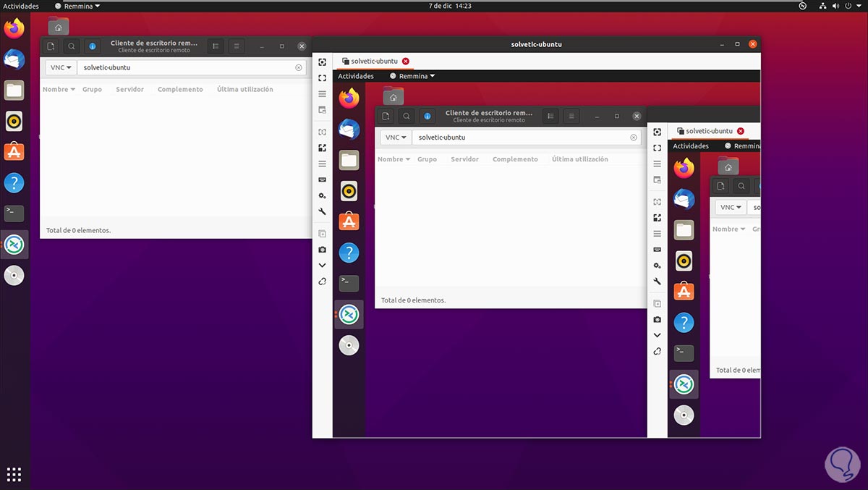Open Remmina menu inside first remote session
The image size is (868, 490).
coord(412,76)
